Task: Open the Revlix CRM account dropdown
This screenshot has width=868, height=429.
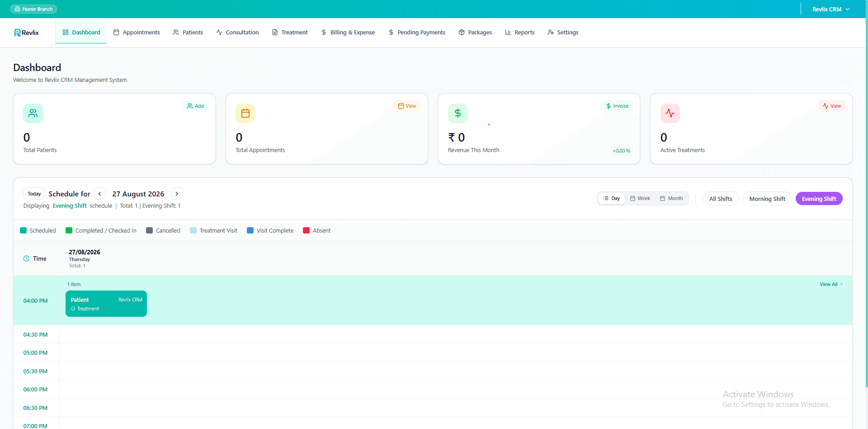Action: pos(831,9)
